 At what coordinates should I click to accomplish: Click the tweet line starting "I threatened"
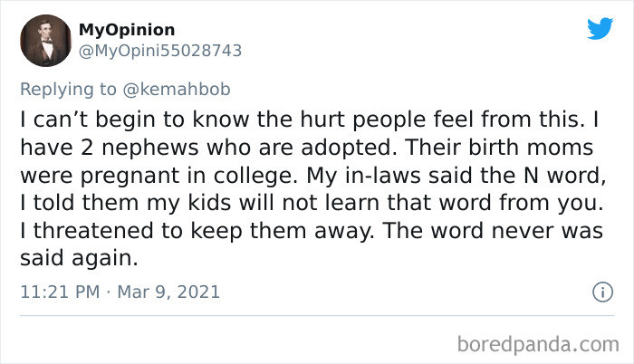point(308,230)
